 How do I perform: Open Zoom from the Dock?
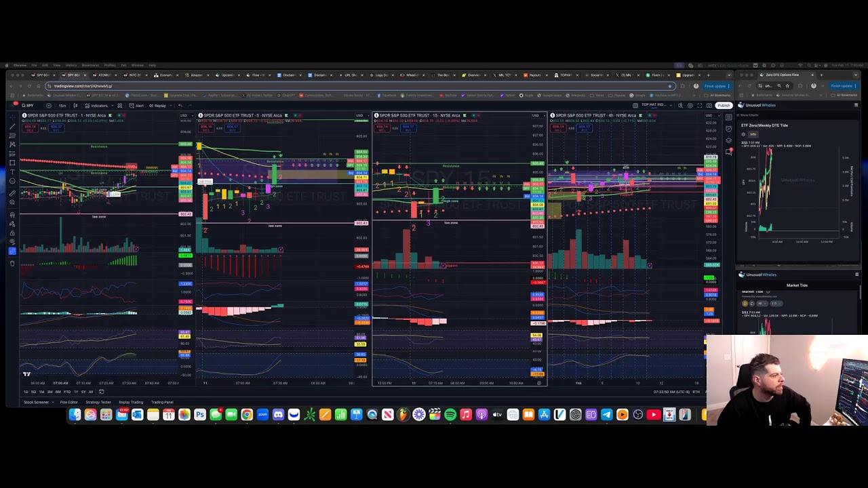click(262, 415)
